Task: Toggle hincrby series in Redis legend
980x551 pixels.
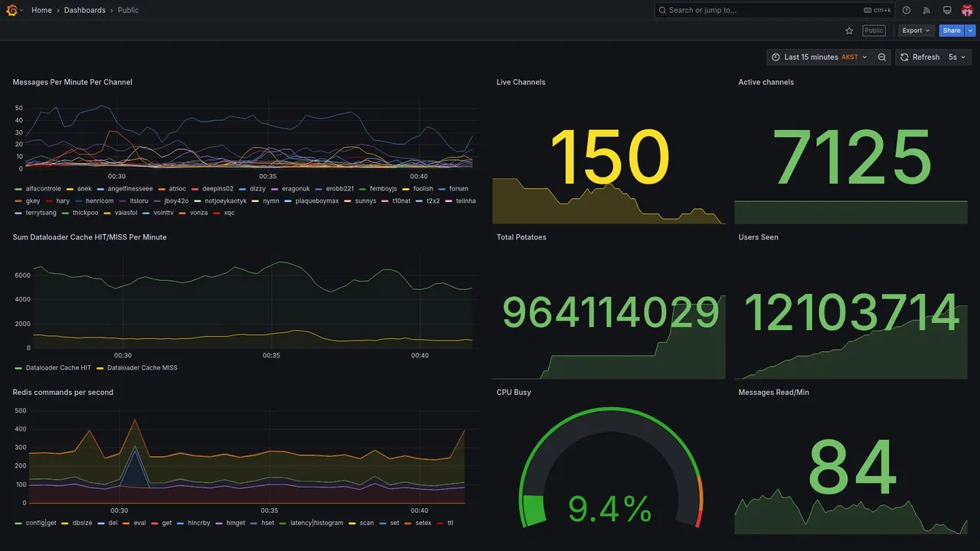Action: tap(199, 523)
